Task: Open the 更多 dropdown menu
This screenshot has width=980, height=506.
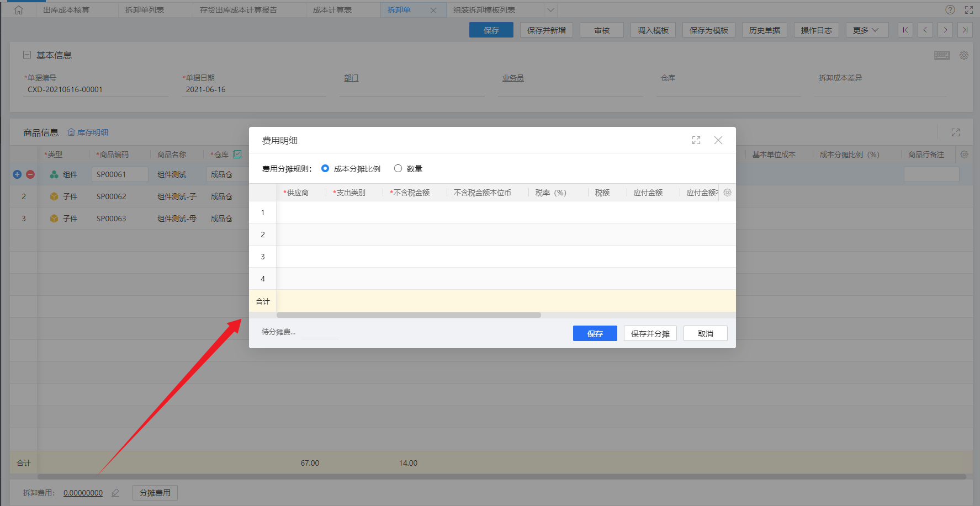Action: (x=866, y=30)
